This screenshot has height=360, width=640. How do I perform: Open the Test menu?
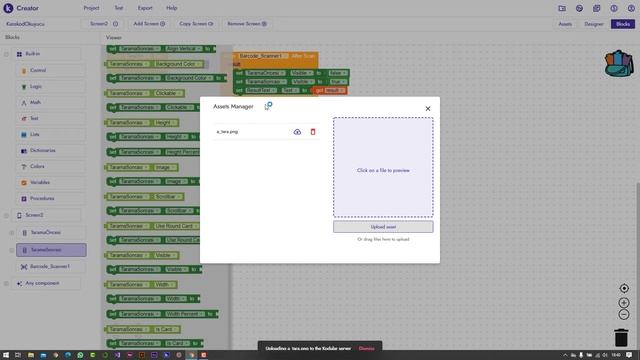coord(118,8)
